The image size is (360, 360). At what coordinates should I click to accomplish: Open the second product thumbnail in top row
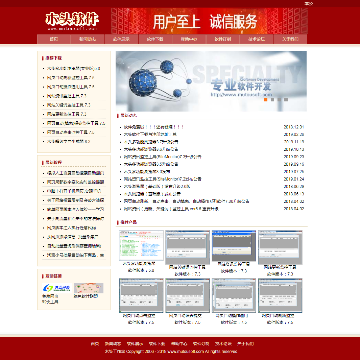tap(188, 247)
